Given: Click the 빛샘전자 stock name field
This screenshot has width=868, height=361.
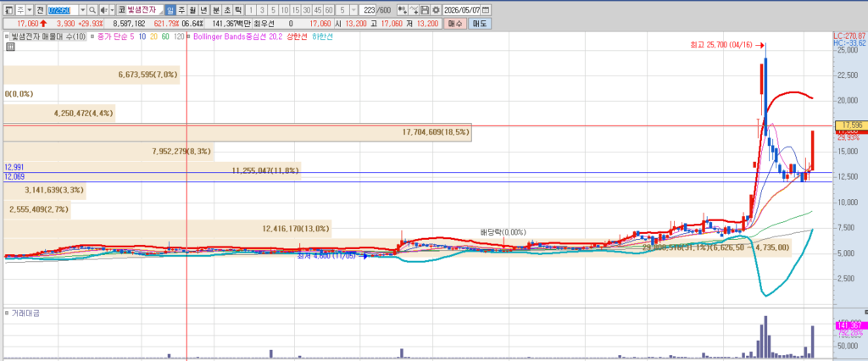Looking at the screenshot, I should pyautogui.click(x=145, y=10).
